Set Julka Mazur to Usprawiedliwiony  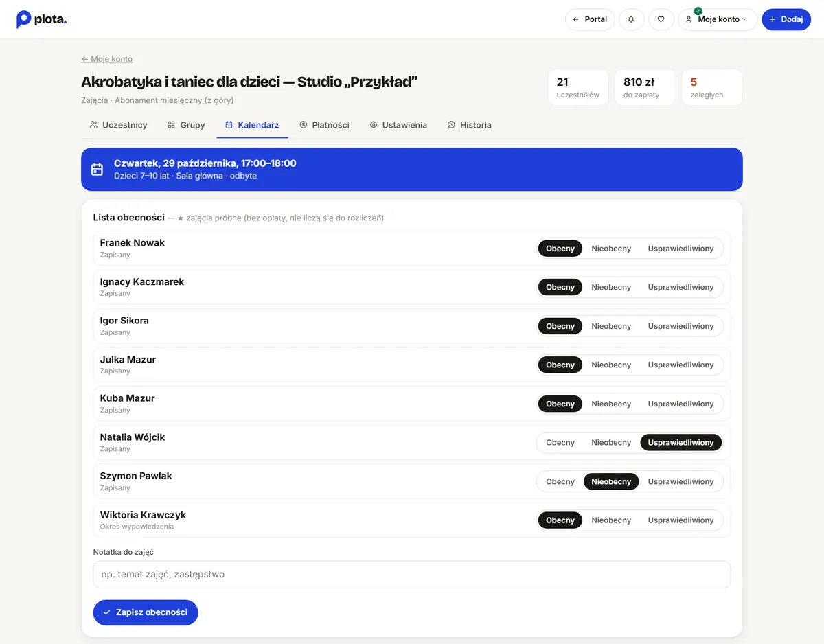click(x=680, y=365)
